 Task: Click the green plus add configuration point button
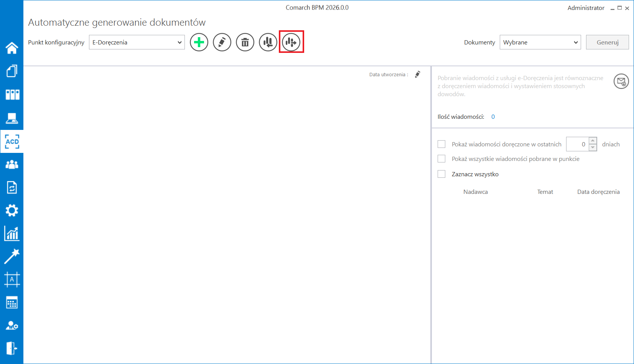pos(199,42)
